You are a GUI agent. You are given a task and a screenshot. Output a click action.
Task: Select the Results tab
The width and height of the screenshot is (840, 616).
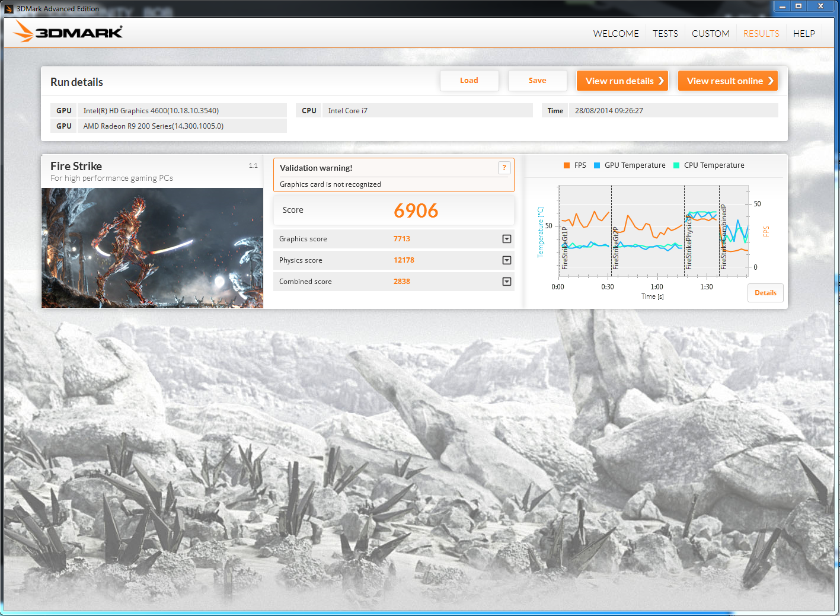(761, 34)
